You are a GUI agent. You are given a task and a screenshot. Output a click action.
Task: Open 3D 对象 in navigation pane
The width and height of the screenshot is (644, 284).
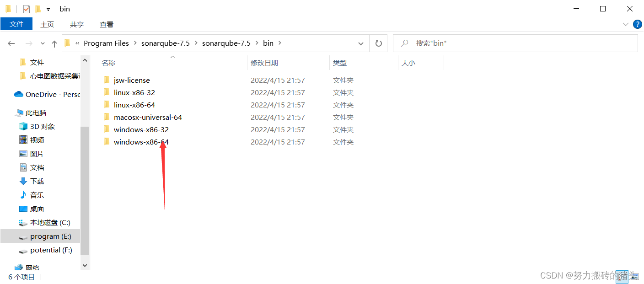pos(43,126)
